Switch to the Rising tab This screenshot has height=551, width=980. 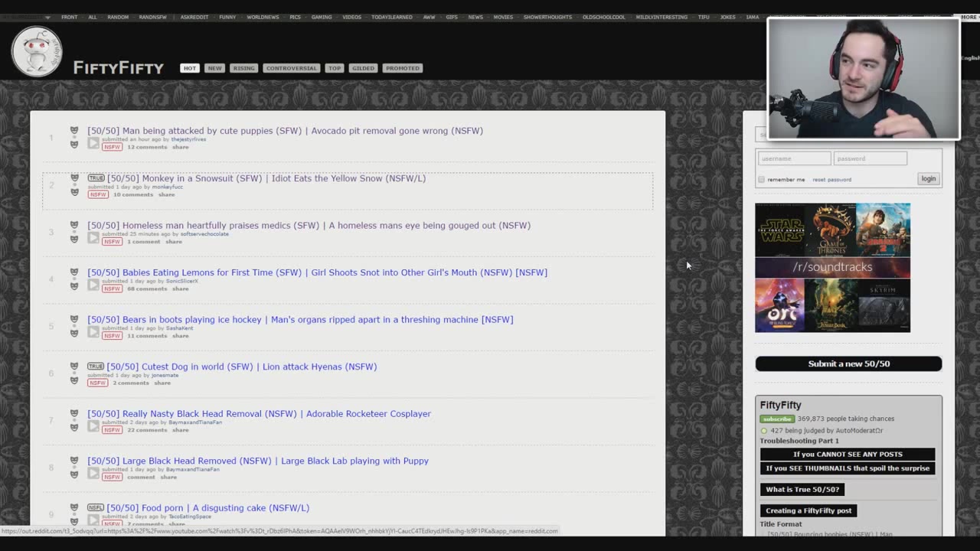pos(243,68)
